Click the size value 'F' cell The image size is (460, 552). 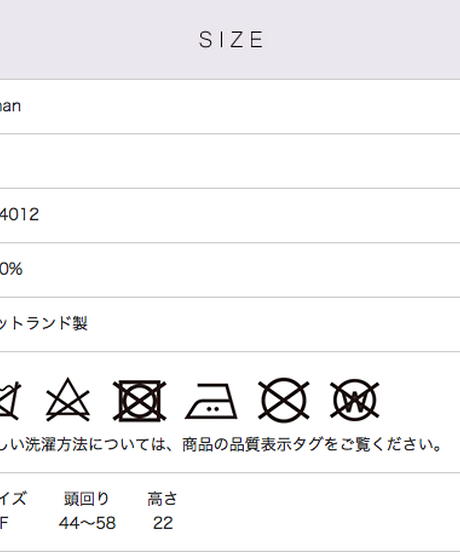(4, 523)
